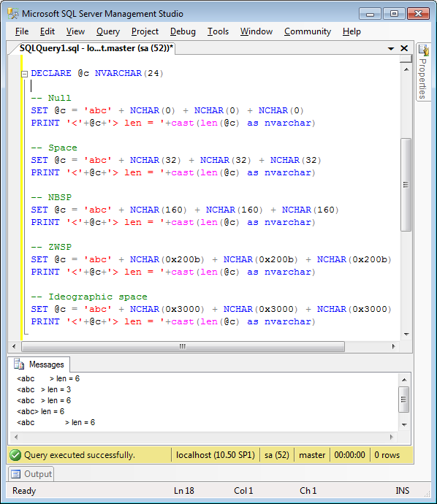Click the editor vertical scrollbar thumb
The width and height of the screenshot is (437, 504).
(406, 185)
